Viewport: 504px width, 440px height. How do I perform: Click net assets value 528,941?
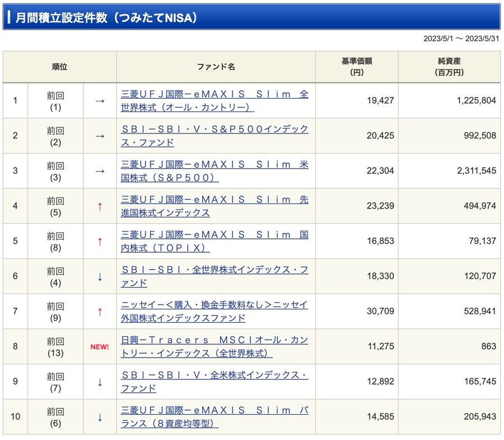[480, 311]
